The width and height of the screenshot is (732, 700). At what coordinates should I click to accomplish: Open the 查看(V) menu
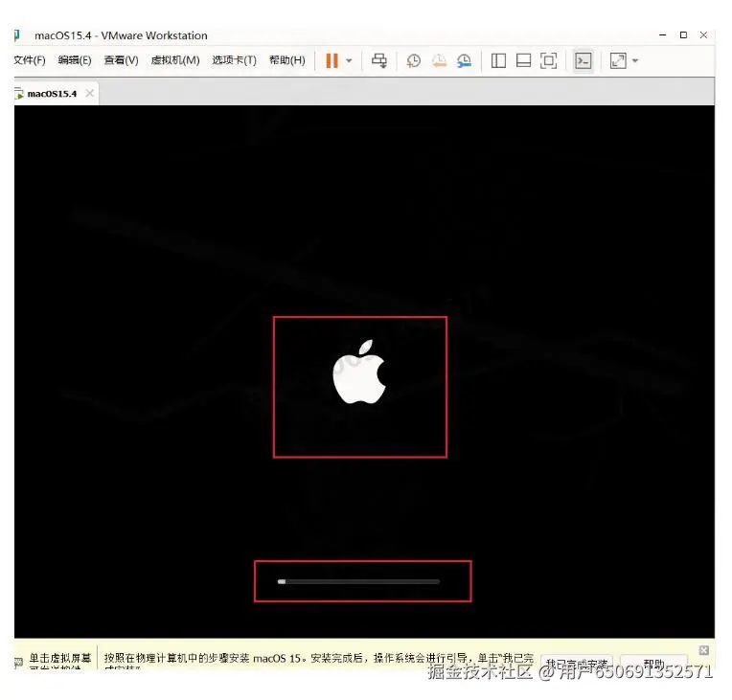[x=121, y=60]
